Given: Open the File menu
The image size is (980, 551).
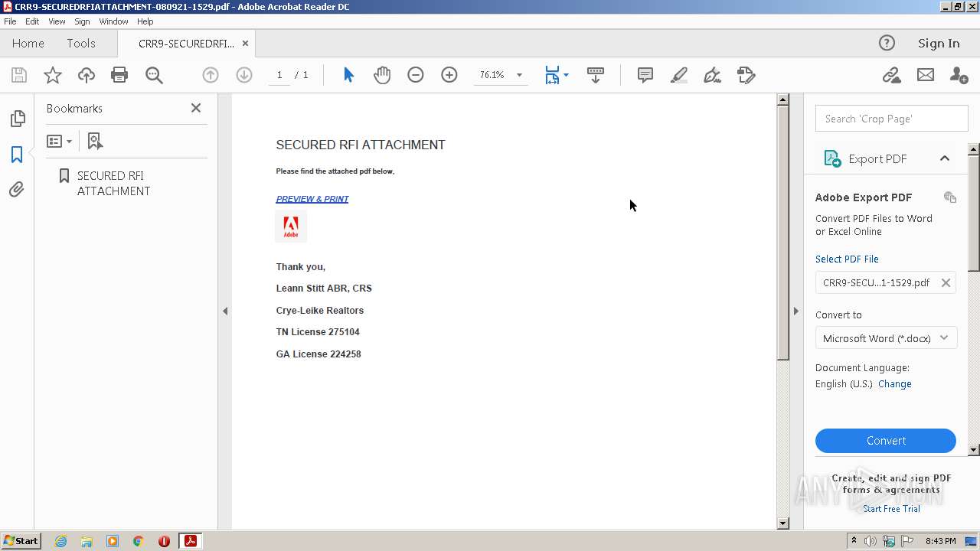Looking at the screenshot, I should (10, 21).
